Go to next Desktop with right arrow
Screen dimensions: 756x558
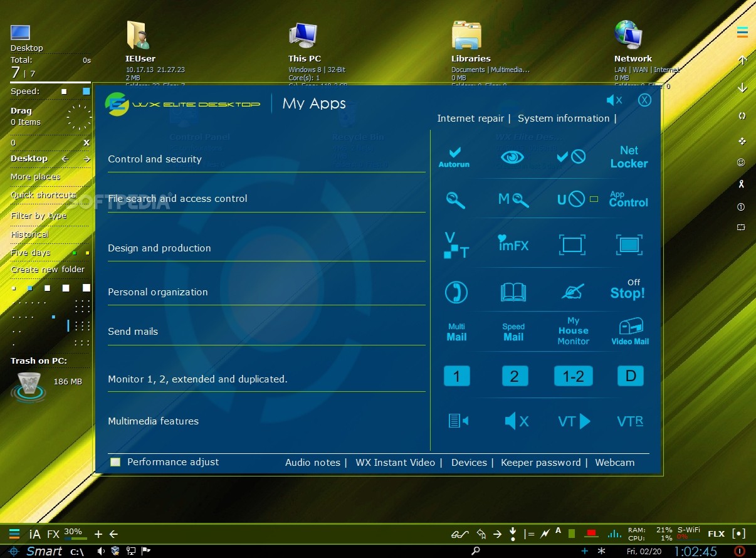(87, 159)
